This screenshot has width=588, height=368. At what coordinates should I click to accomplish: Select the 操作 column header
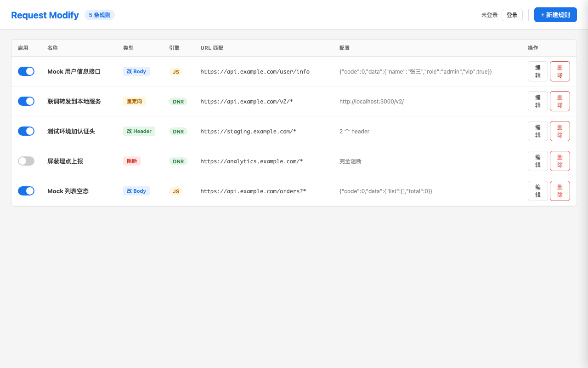pos(533,48)
